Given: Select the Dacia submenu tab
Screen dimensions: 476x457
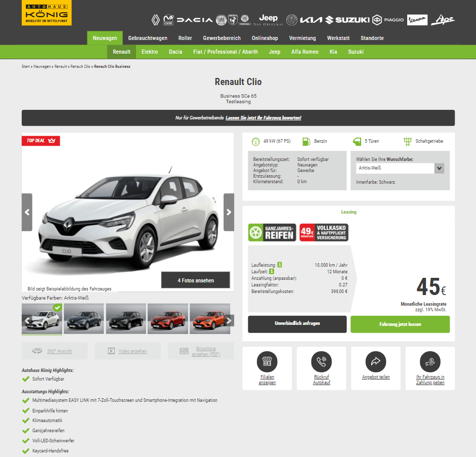Looking at the screenshot, I should [x=176, y=52].
